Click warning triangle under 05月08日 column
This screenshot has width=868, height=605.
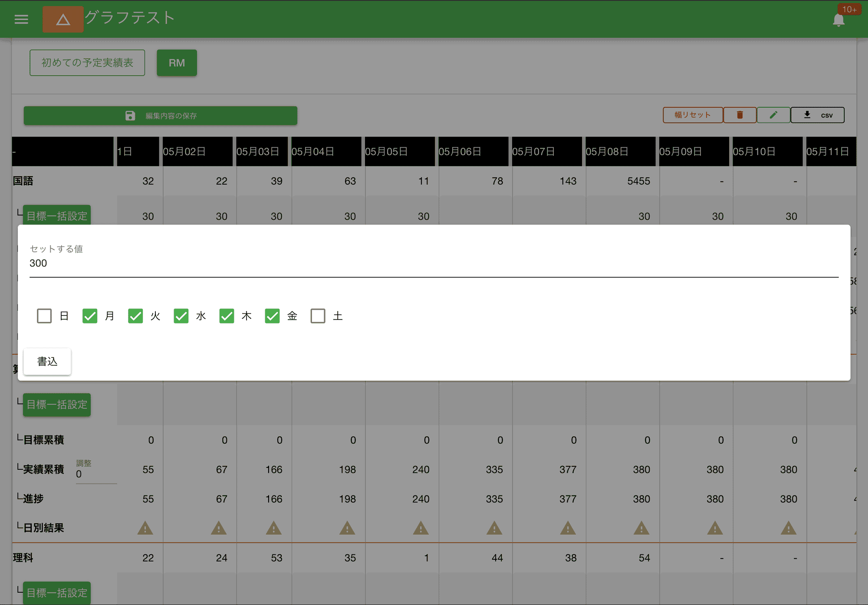[x=641, y=528]
